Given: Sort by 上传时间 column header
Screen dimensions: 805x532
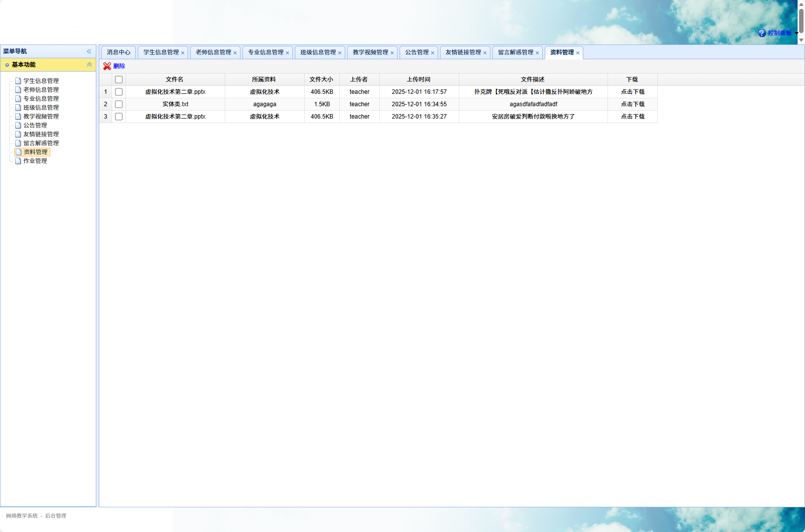Looking at the screenshot, I should [x=419, y=80].
